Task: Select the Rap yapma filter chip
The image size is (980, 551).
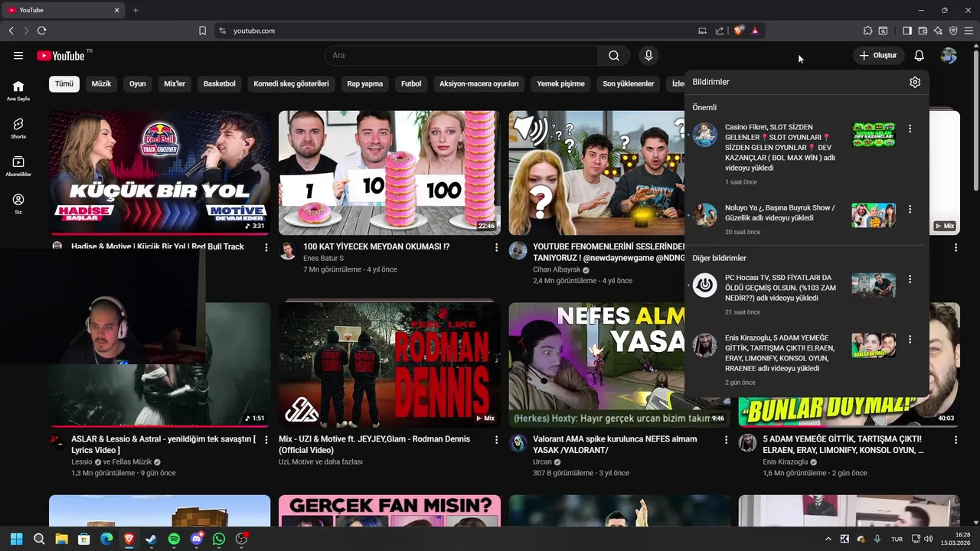Action: click(365, 83)
